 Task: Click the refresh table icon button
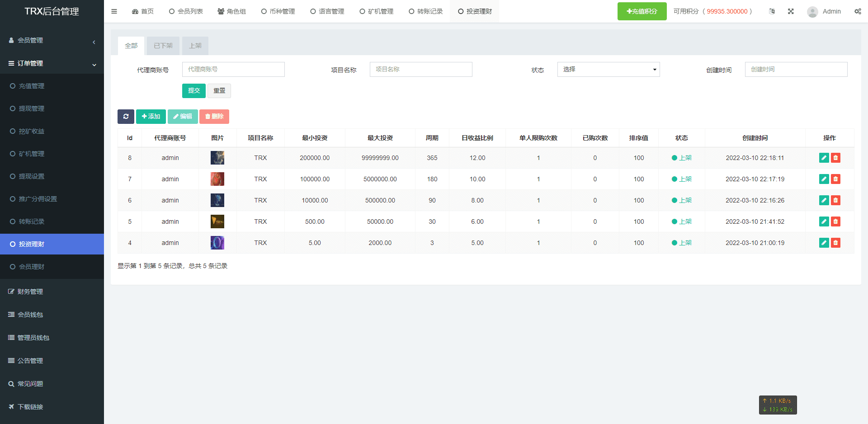(126, 117)
